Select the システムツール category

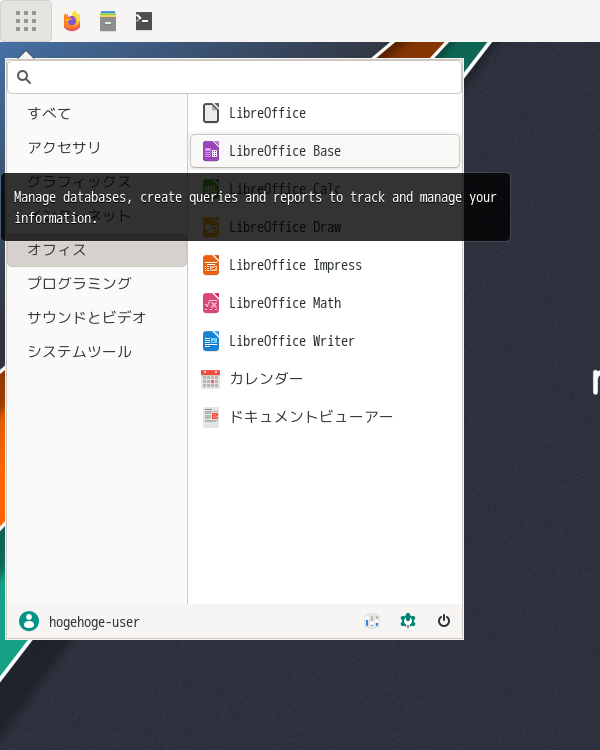coord(97,352)
